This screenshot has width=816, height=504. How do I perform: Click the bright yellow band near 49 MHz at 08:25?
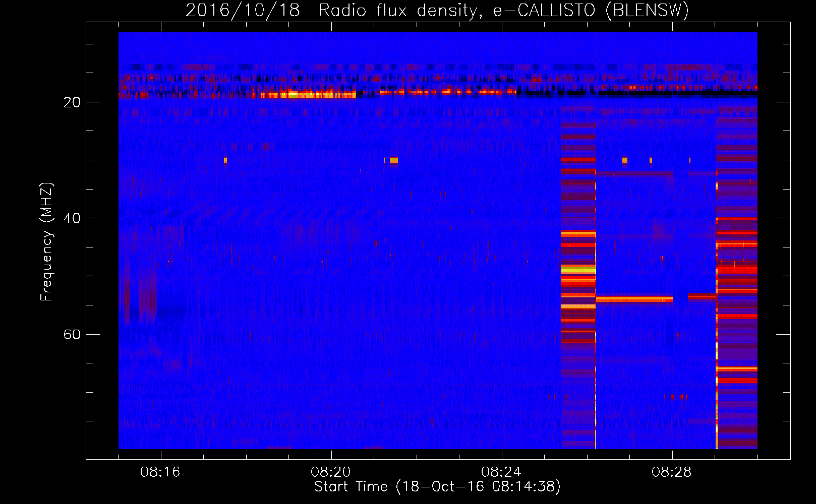point(578,270)
